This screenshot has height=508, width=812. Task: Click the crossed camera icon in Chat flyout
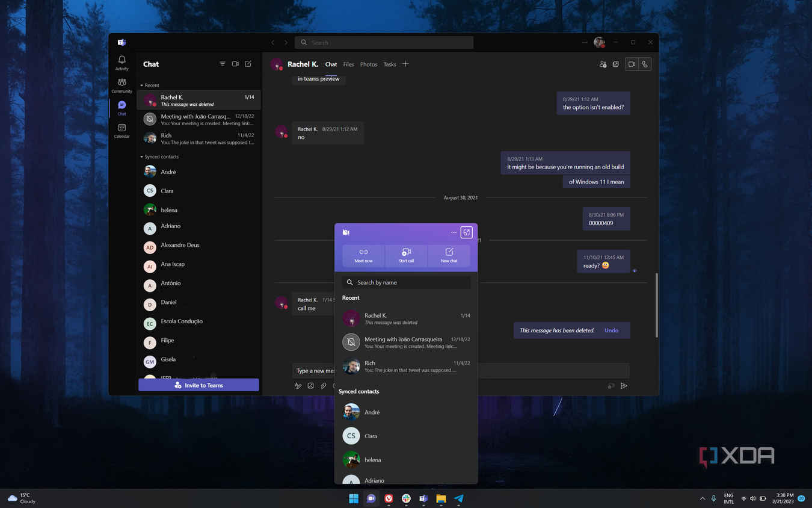[x=346, y=232]
